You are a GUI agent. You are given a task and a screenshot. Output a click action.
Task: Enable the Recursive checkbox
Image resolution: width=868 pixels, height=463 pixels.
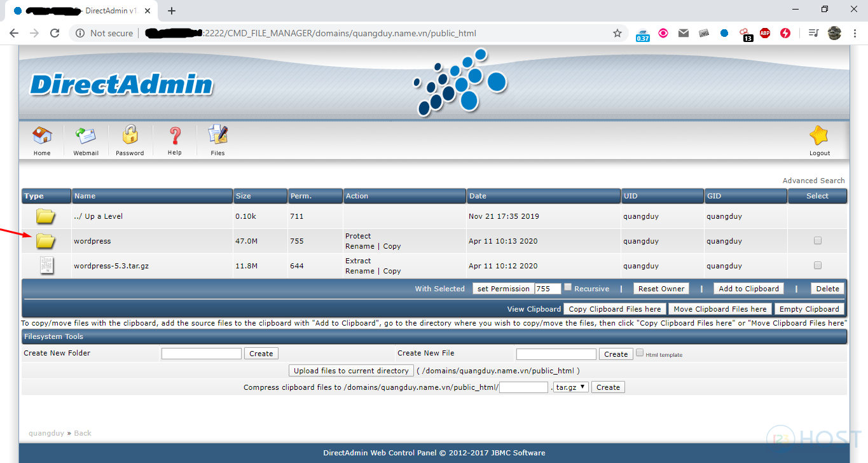(568, 287)
